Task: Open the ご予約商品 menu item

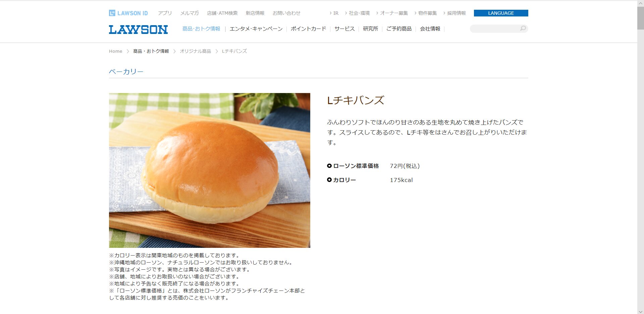Action: coord(399,29)
